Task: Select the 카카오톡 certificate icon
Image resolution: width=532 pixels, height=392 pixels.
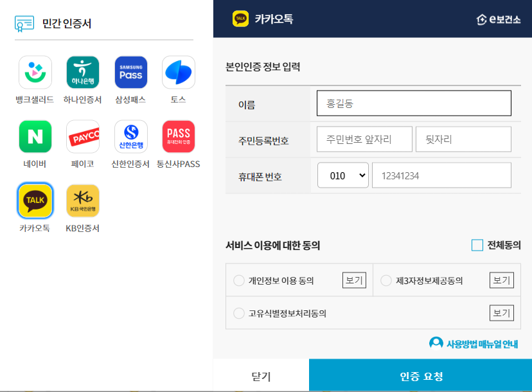Action: [35, 200]
